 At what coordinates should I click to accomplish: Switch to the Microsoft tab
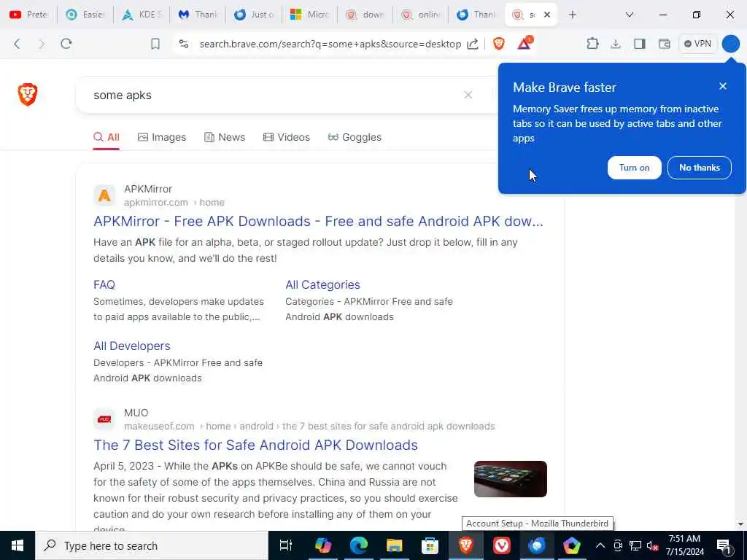coord(309,15)
